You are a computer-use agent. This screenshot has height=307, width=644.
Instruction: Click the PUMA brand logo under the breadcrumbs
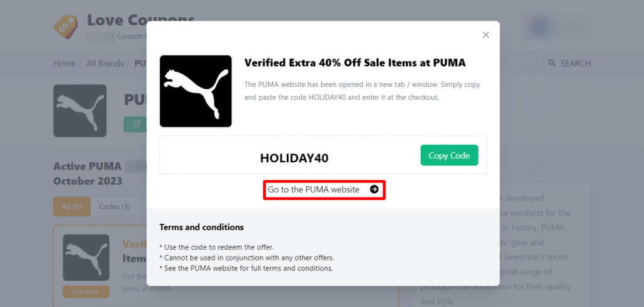click(80, 111)
